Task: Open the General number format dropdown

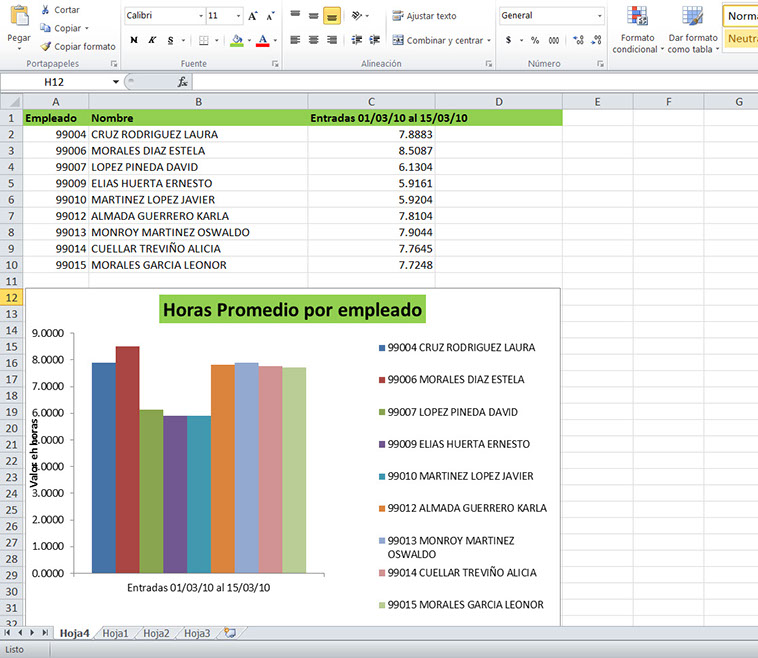Action: tap(599, 16)
